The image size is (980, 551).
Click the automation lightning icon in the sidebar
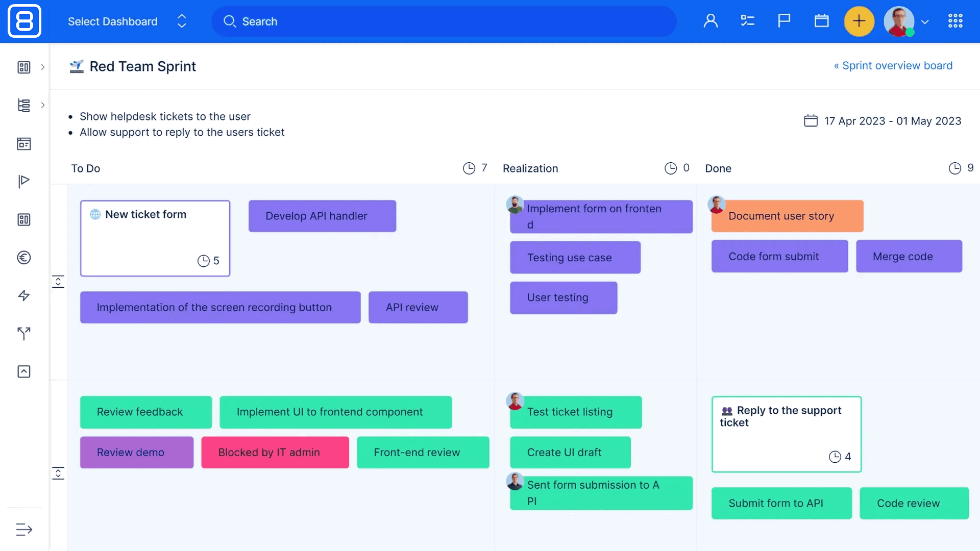23,295
